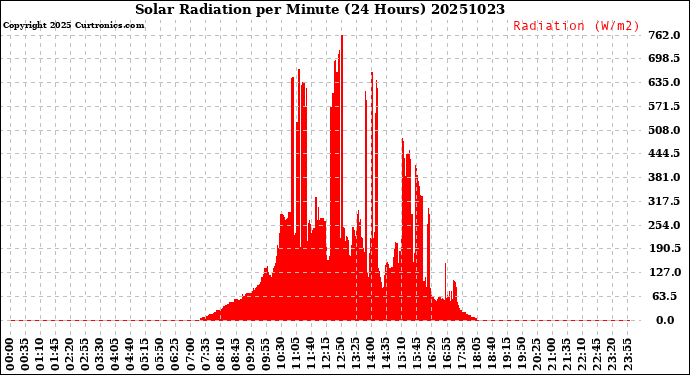
Task: Click the 15:10 time axis label
Action: coord(401,355)
